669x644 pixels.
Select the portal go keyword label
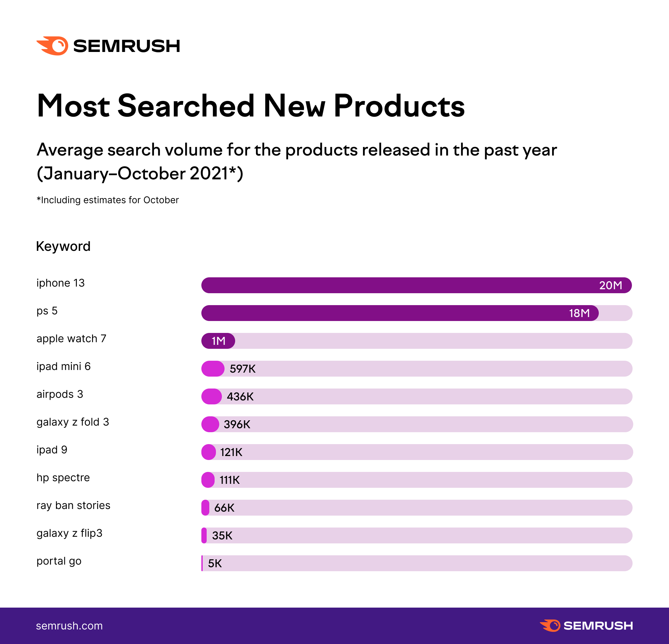pyautogui.click(x=59, y=561)
